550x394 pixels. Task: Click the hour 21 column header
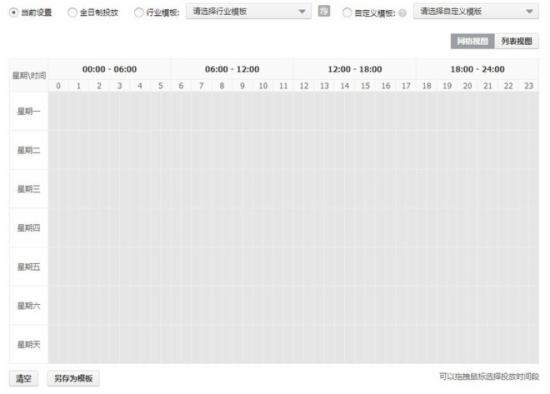coord(488,86)
